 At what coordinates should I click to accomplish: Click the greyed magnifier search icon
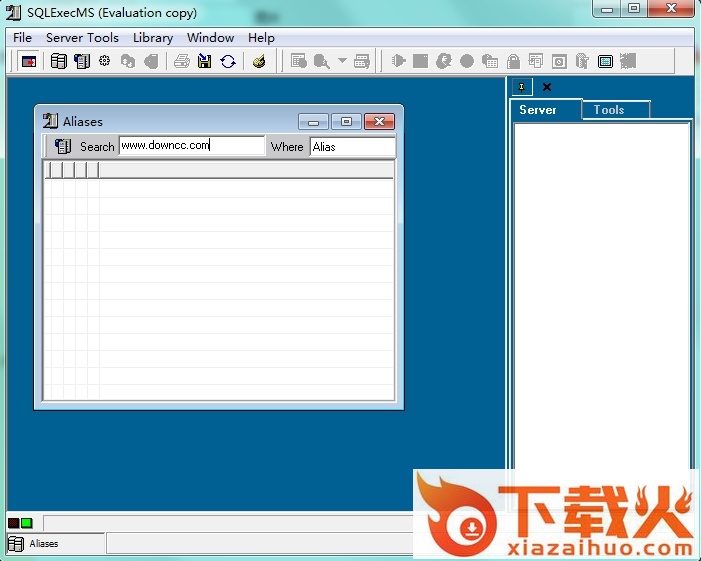(321, 61)
